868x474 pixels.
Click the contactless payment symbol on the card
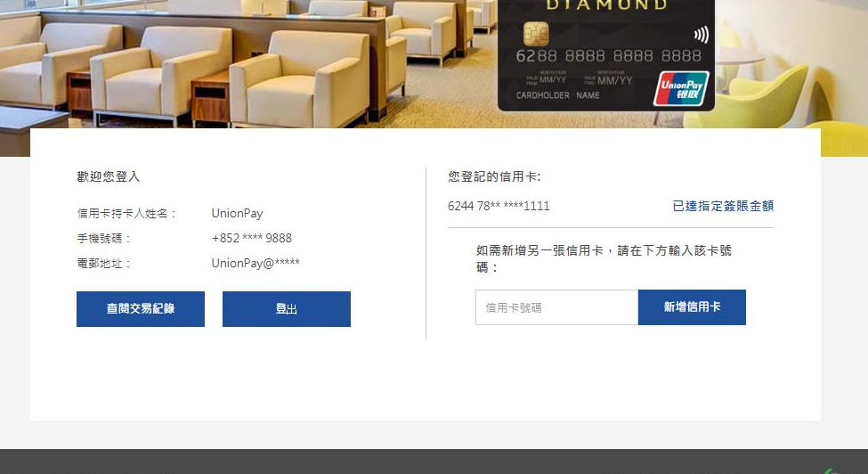point(701,35)
